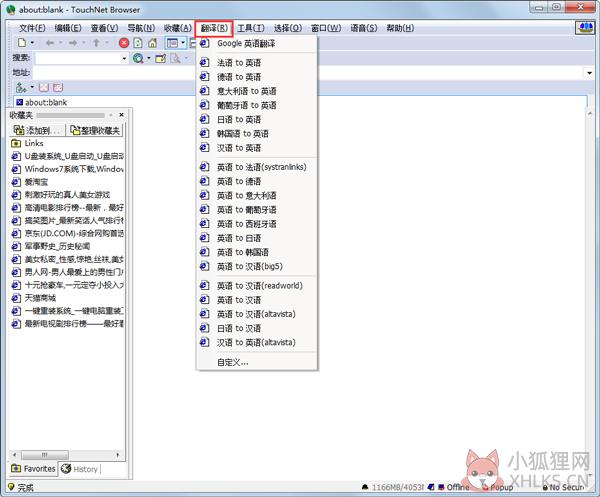This screenshot has height=497, width=600.
Task: Click the Refresh page icon
Action: 138,43
